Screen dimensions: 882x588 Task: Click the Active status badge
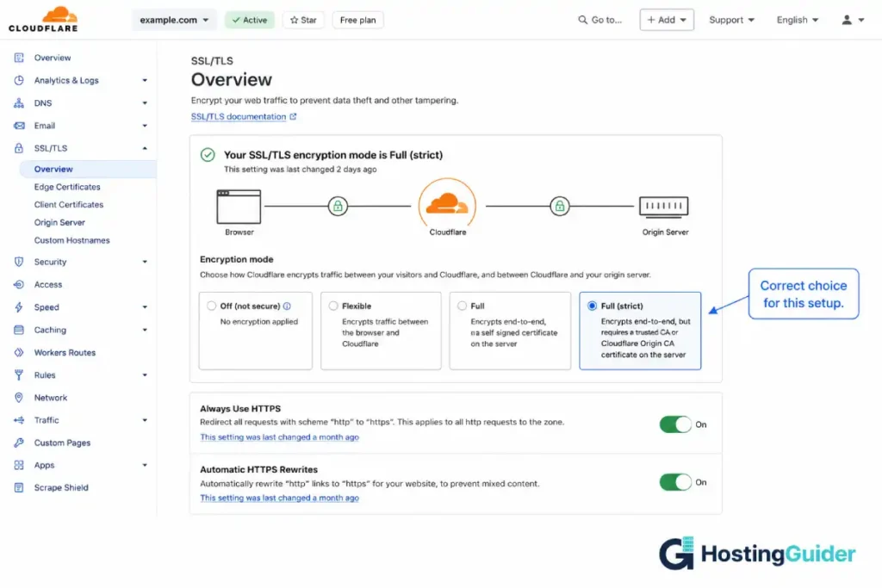point(250,20)
